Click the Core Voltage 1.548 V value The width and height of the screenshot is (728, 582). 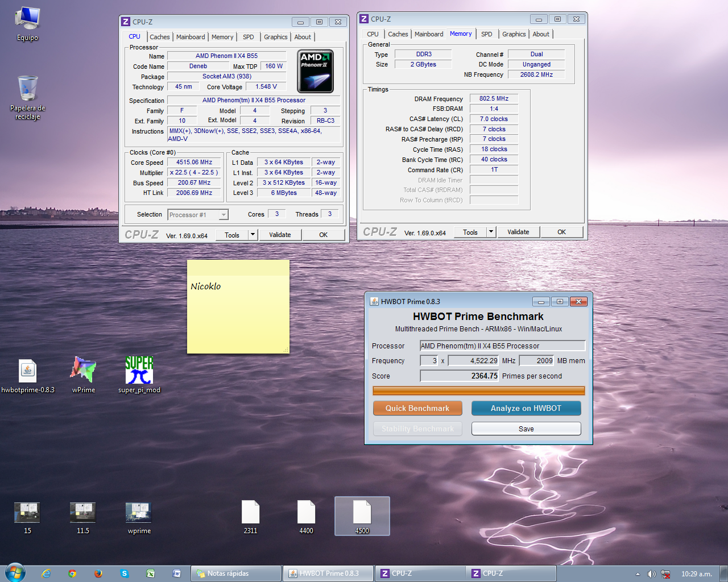(x=266, y=86)
